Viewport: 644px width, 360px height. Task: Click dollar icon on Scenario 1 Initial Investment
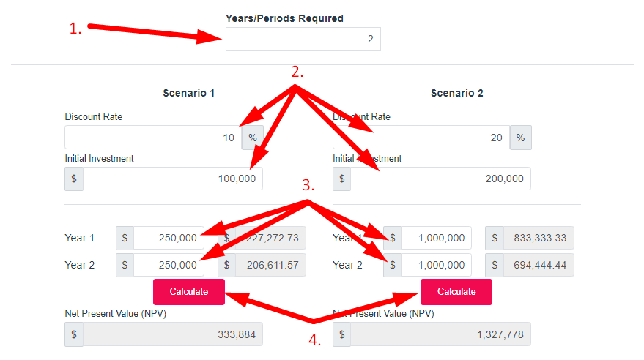pyautogui.click(x=74, y=179)
